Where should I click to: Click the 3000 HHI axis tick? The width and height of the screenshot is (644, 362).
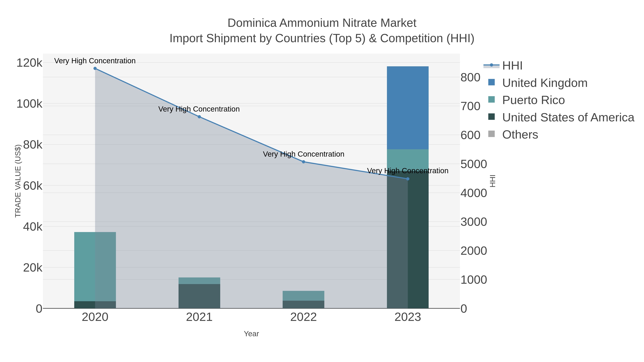[x=474, y=222]
